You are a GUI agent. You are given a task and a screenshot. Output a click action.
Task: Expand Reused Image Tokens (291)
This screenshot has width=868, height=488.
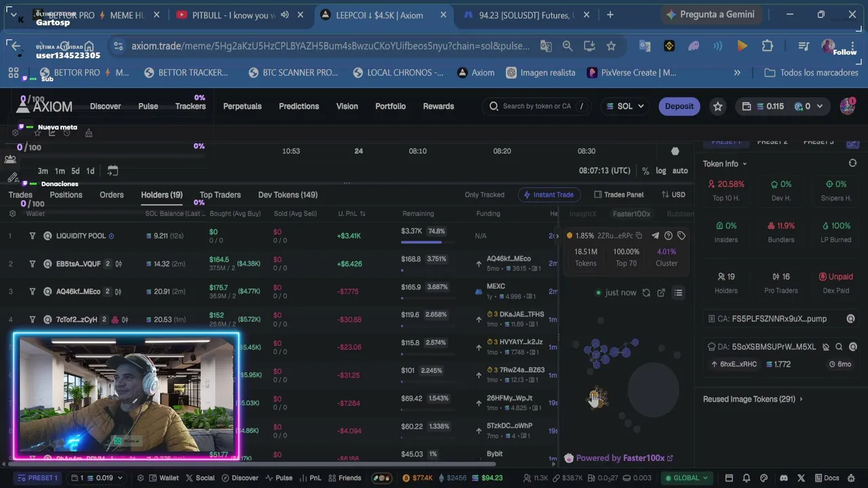[753, 399]
